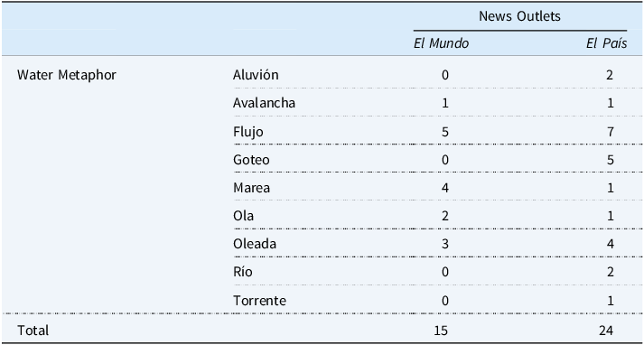Select the El Mundo column header
Viewport: 644px width, 345px height.
[x=441, y=43]
